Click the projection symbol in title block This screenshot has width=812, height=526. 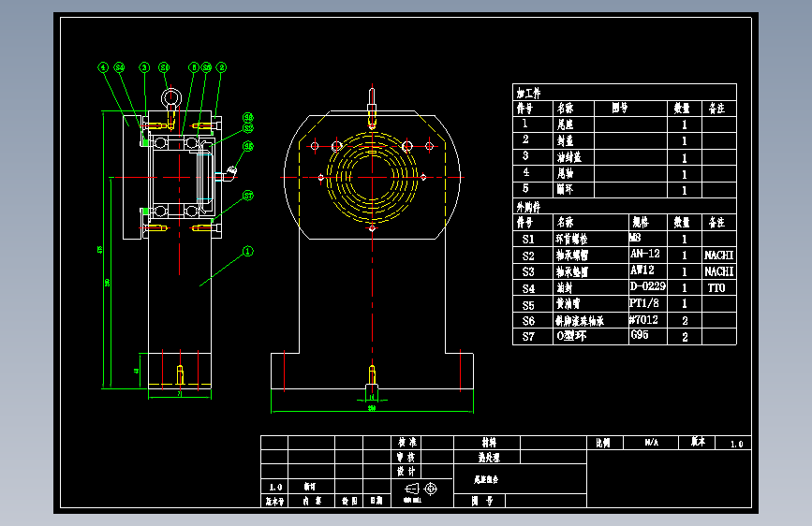[x=421, y=489]
